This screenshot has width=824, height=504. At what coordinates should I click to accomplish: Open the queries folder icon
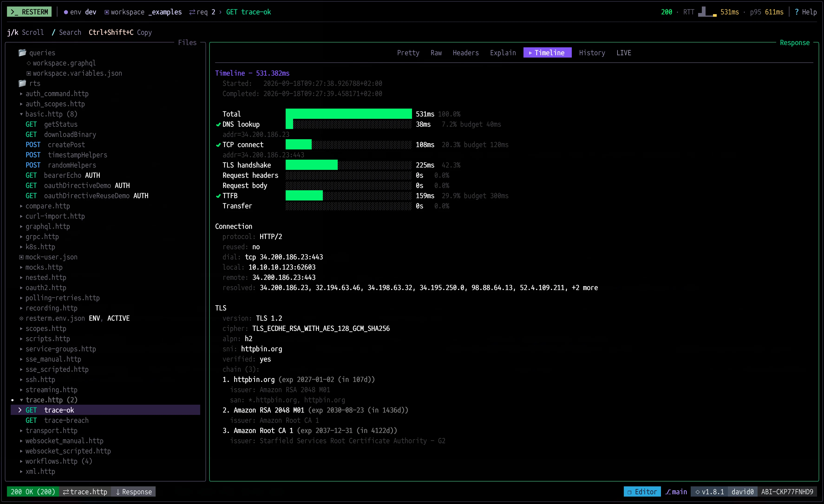(x=22, y=53)
